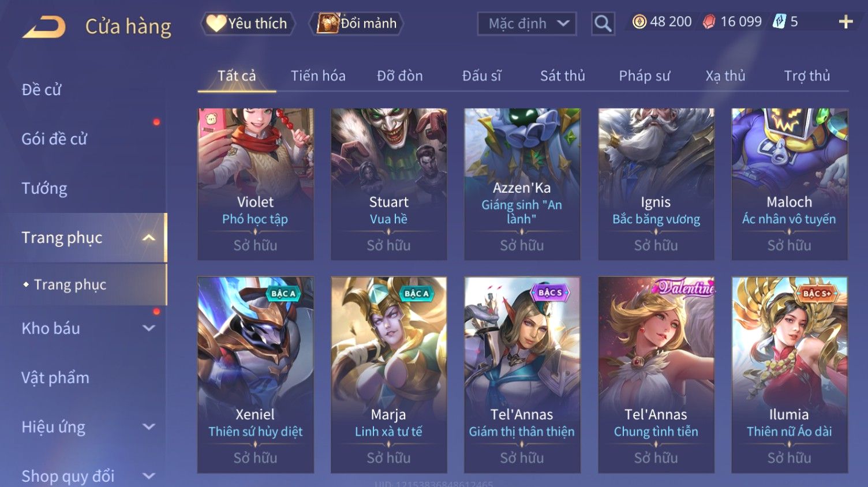The height and width of the screenshot is (487, 868).
Task: Switch to the Sát thủ tab
Action: [562, 76]
